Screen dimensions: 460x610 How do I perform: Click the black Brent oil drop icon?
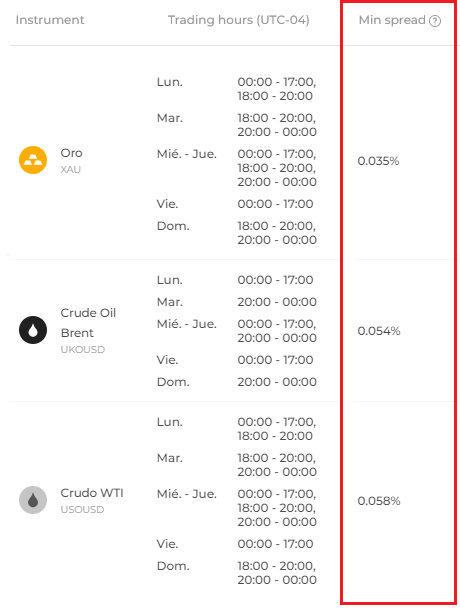pyautogui.click(x=33, y=330)
